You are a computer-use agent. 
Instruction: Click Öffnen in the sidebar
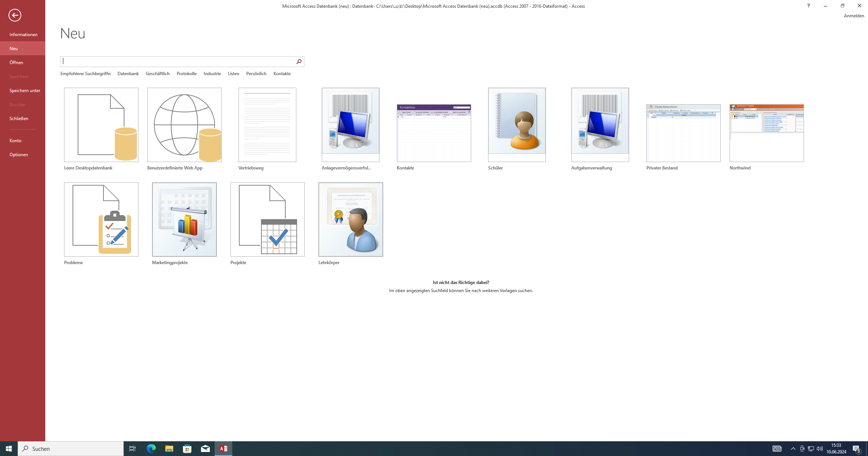pyautogui.click(x=16, y=62)
